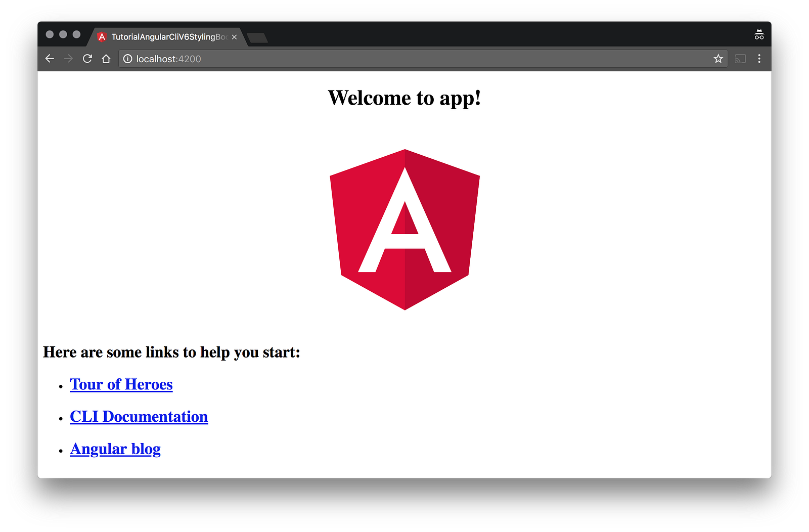Open the Chrome three-dot menu
This screenshot has height=532, width=809.
(x=759, y=59)
